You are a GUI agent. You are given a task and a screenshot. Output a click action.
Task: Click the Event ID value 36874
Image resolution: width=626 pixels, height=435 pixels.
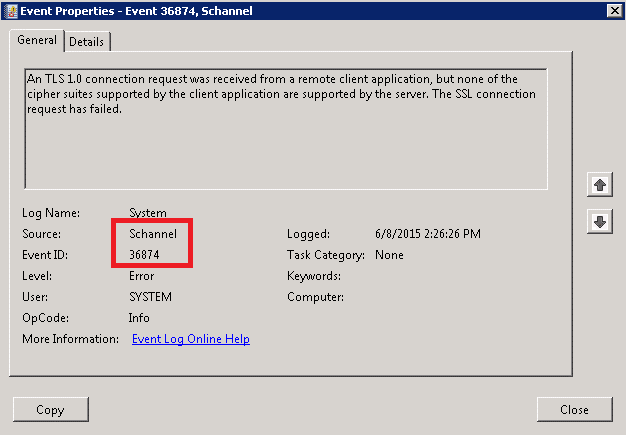(144, 255)
